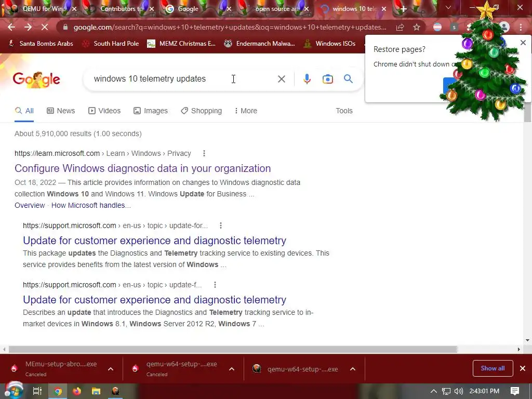
Task: Bookmark this page with the star icon
Action: click(x=416, y=27)
